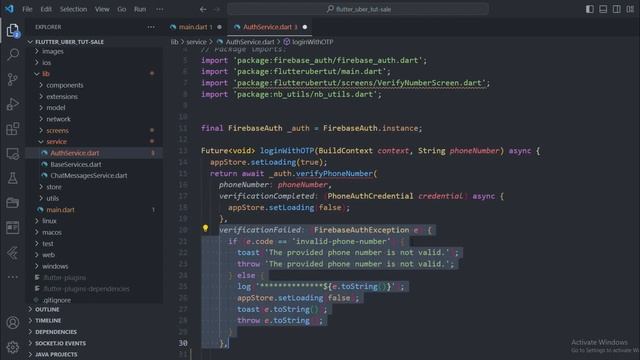Open the Flutter icon in the activity bar

coord(13,253)
